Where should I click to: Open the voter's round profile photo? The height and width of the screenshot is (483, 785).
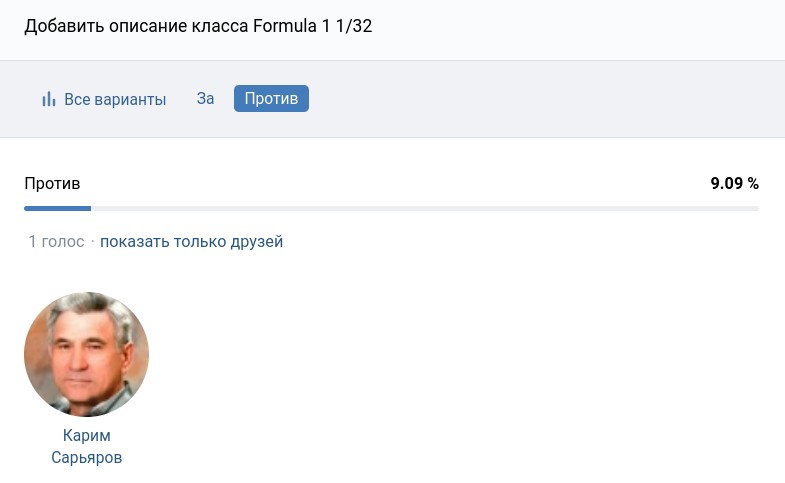(x=86, y=354)
